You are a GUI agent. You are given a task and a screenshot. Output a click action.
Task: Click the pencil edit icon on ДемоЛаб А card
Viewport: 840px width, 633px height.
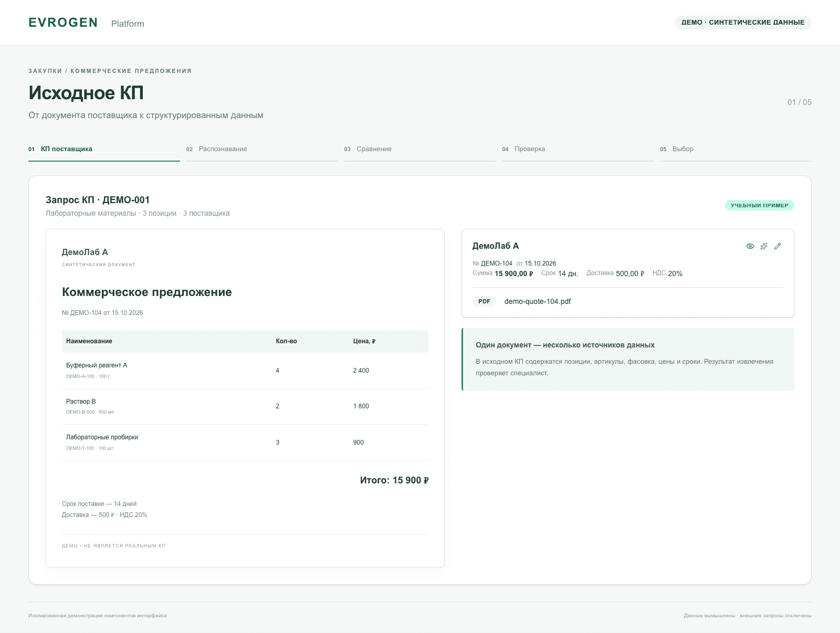coord(778,246)
